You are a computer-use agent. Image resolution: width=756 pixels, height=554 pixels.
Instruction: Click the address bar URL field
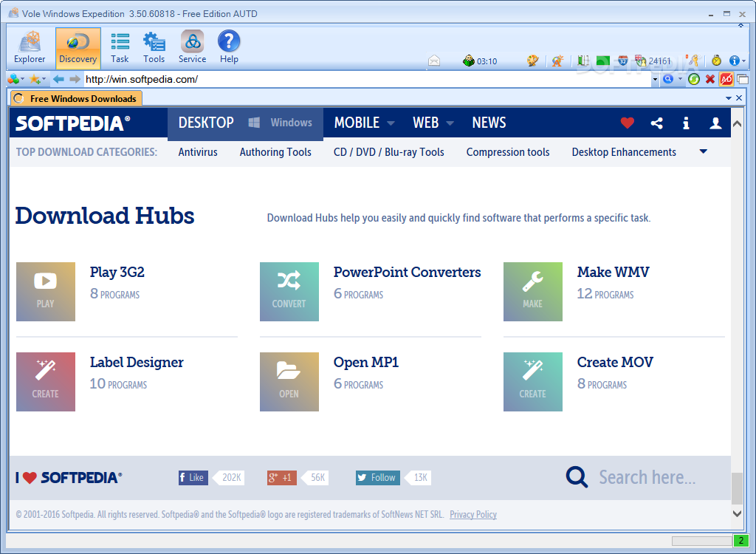[x=368, y=79]
